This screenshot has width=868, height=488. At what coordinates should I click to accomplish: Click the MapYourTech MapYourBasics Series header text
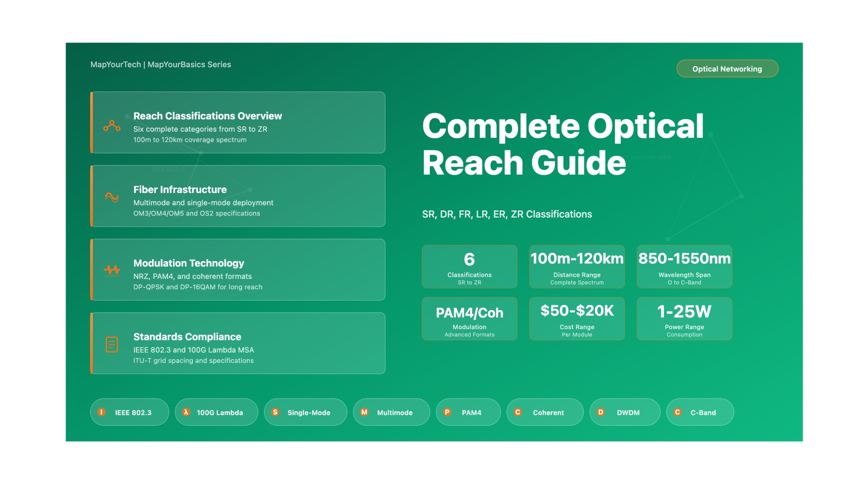160,65
